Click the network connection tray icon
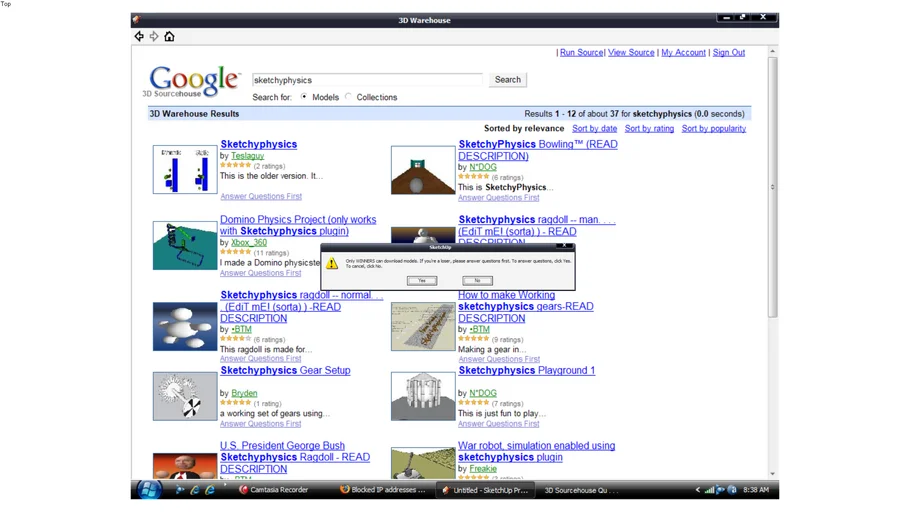 (720, 490)
